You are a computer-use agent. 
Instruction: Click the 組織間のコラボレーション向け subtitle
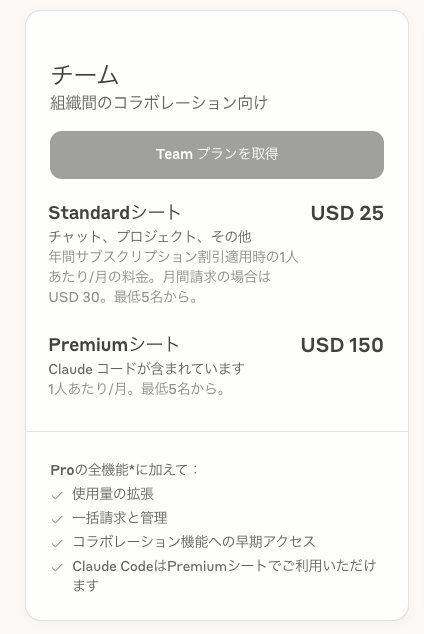[159, 103]
